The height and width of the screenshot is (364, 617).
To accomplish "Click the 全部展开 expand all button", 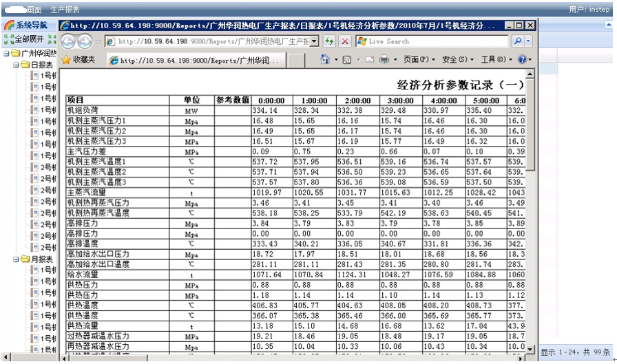I will click(24, 39).
